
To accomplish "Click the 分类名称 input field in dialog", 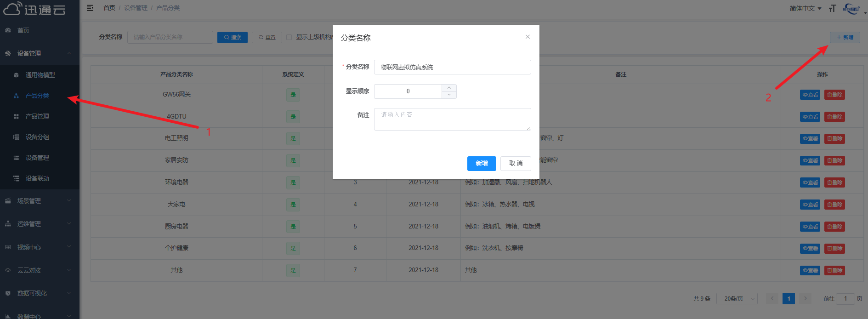I will pos(452,67).
